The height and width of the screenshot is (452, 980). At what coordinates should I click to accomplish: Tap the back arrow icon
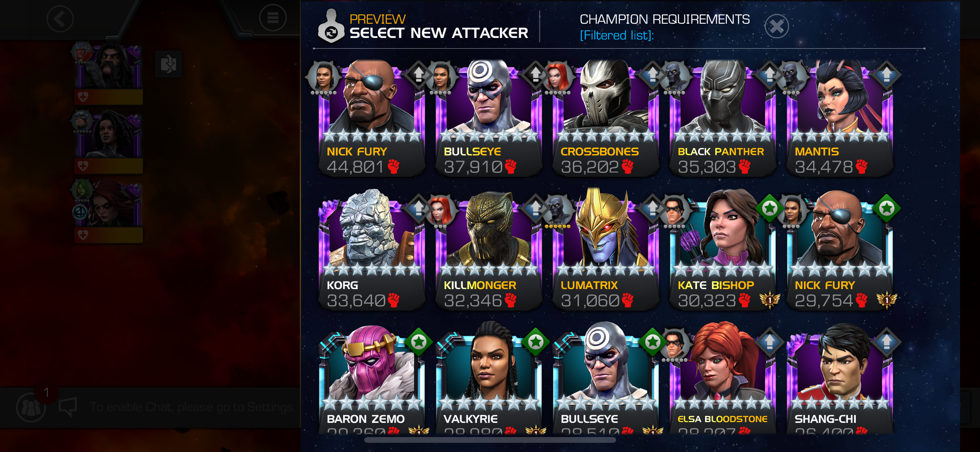point(60,19)
